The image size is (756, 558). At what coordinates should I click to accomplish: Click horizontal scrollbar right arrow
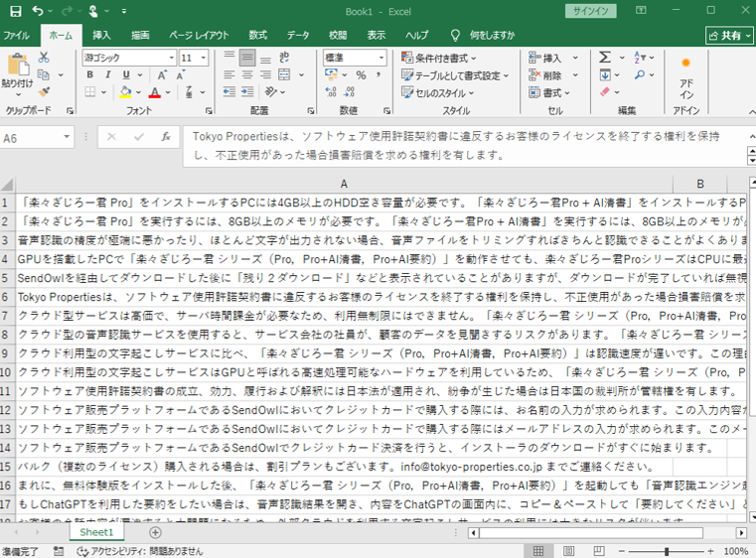(x=741, y=532)
